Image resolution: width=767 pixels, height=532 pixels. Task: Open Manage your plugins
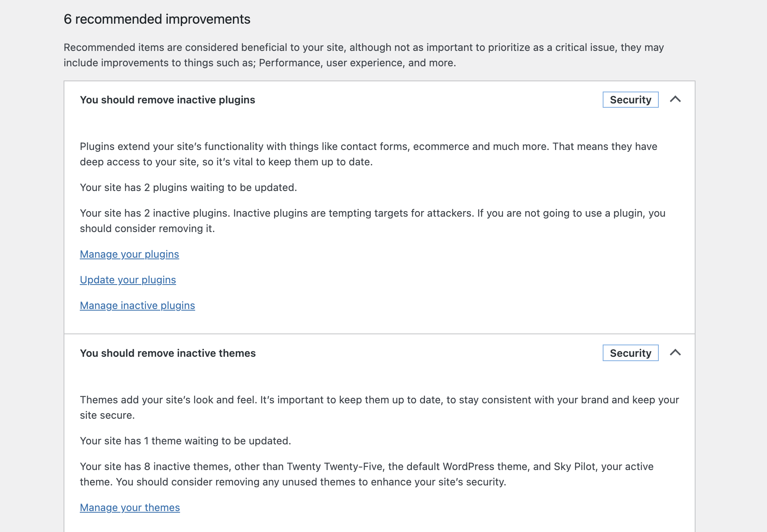point(130,255)
